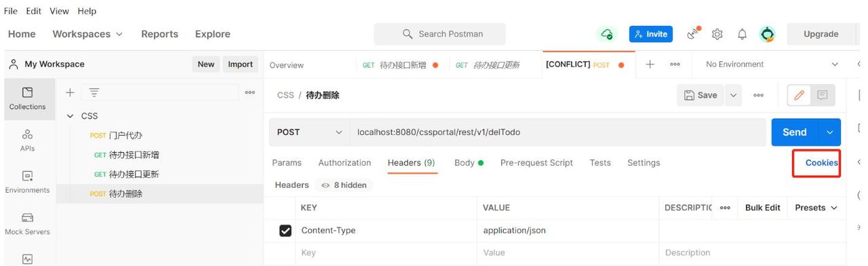Go to the Home page
Screen dimensions: 868x266
[x=22, y=34]
